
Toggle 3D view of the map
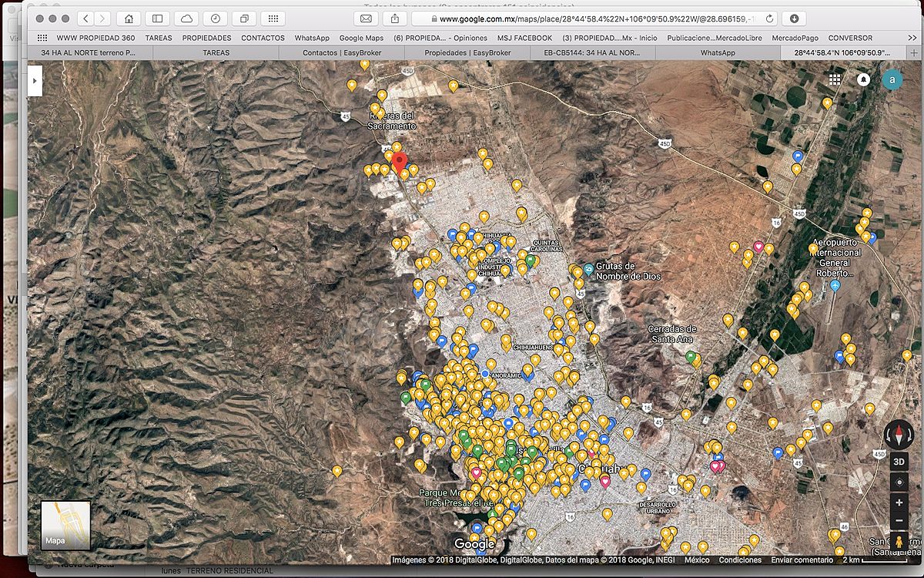(x=899, y=462)
